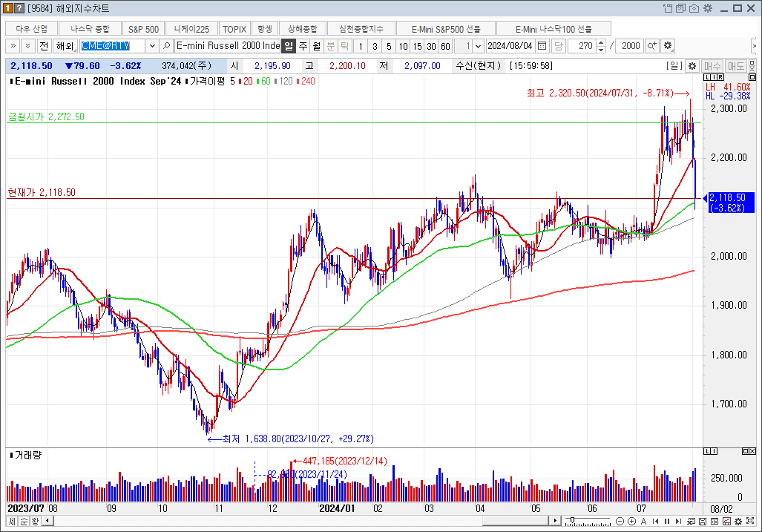Switch chart to 주 (weekly) period
Image resolution: width=762 pixels, height=532 pixels.
click(303, 45)
